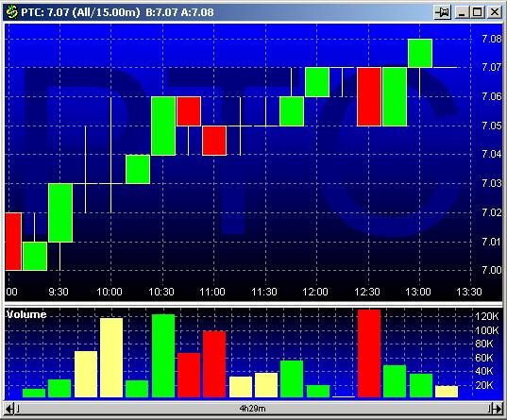Image resolution: width=507 pixels, height=420 pixels.
Task: Click the 13:30 time axis label
Action: click(x=469, y=292)
